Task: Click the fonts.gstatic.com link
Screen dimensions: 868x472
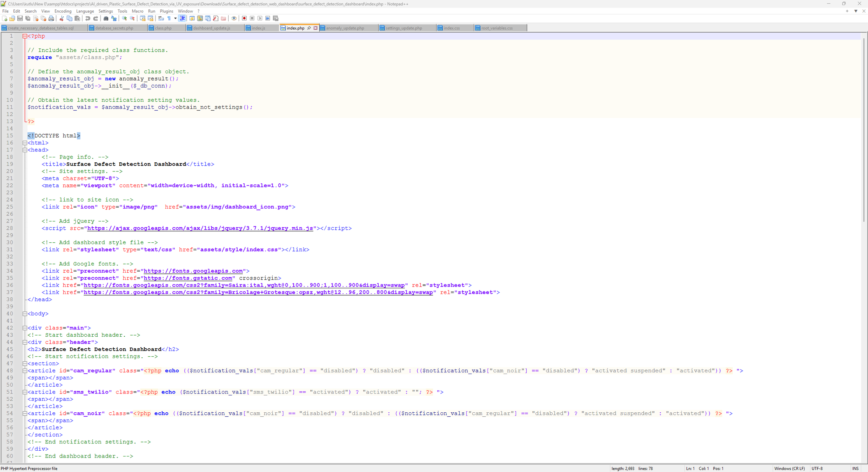Action: click(x=188, y=278)
